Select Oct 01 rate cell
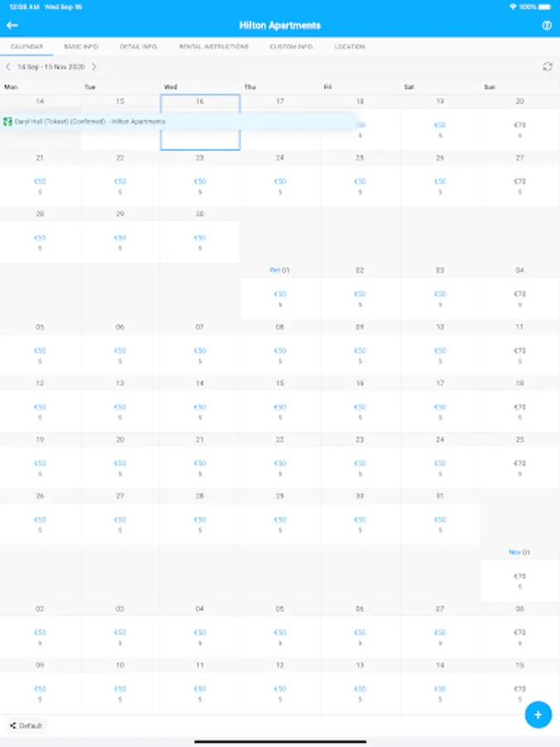 (x=280, y=299)
